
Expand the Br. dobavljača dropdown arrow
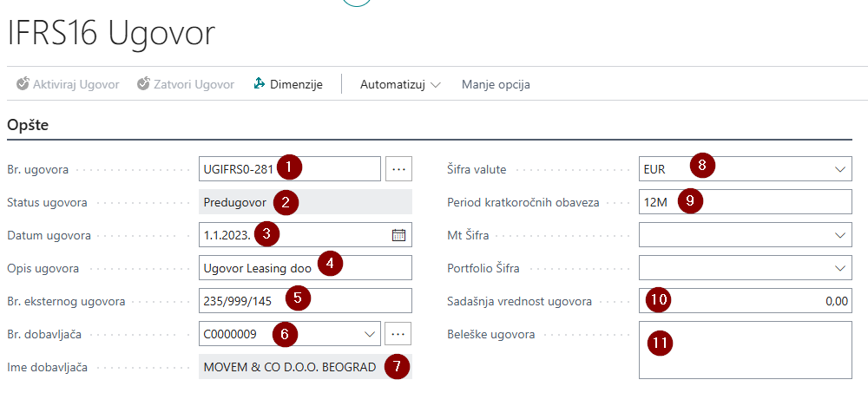pyautogui.click(x=370, y=334)
